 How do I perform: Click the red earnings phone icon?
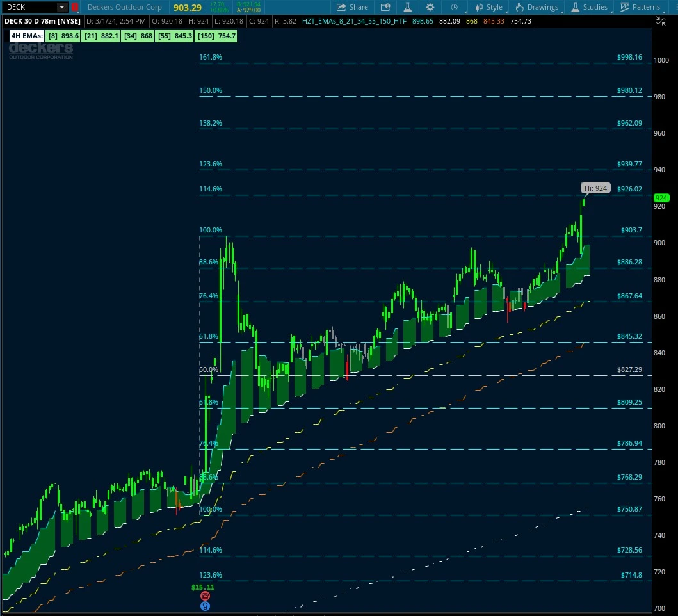(x=205, y=596)
